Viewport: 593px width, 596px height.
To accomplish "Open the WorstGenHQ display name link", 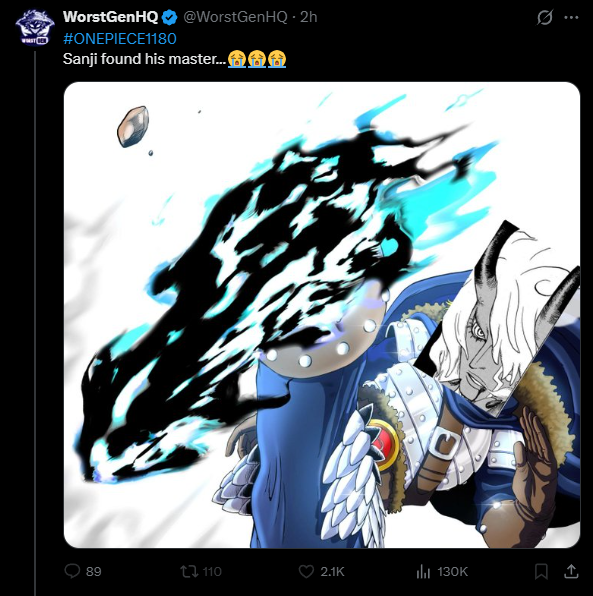I will pyautogui.click(x=110, y=17).
